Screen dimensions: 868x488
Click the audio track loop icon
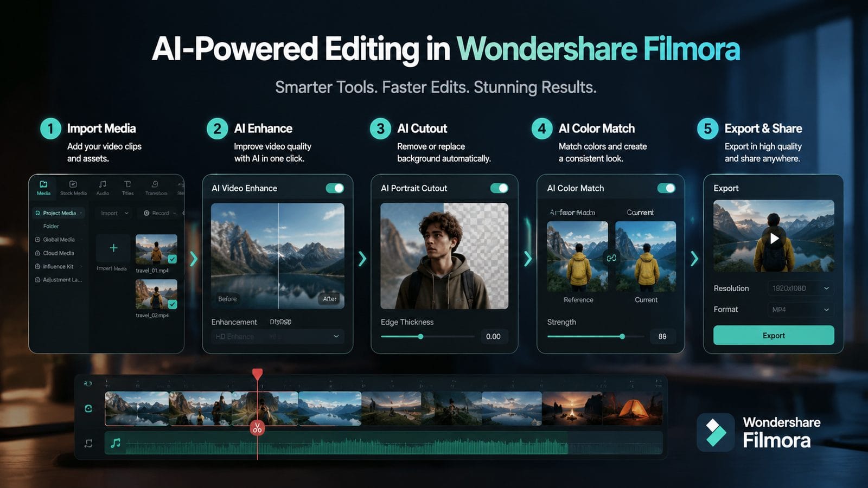coord(88,444)
